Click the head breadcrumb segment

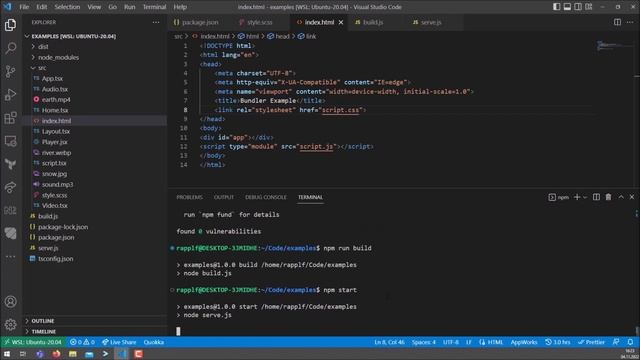click(x=278, y=36)
